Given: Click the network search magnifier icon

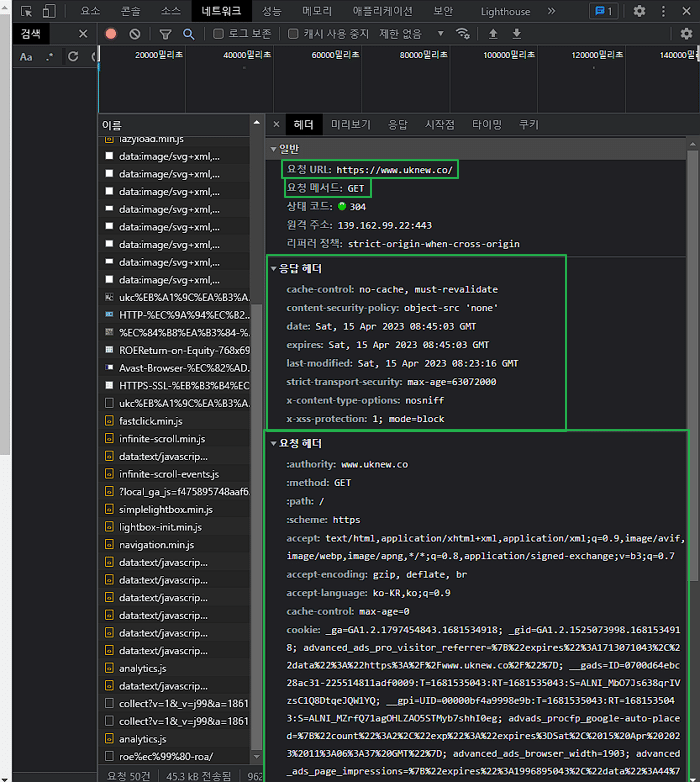Looking at the screenshot, I should click(x=188, y=34).
